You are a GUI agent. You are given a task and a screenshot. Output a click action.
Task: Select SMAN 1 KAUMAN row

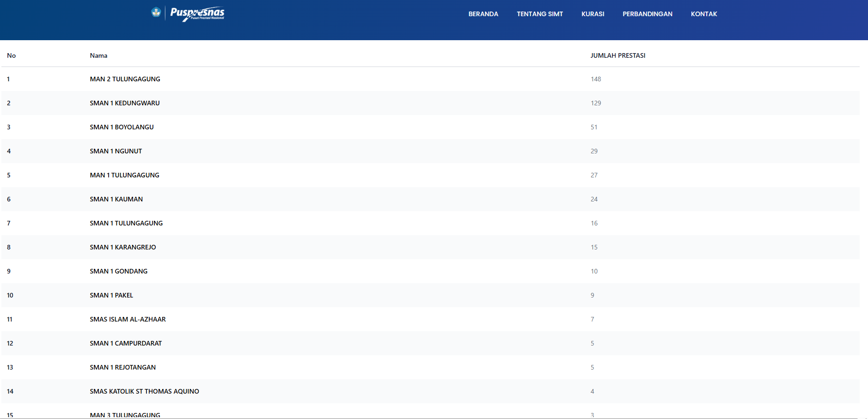point(116,199)
